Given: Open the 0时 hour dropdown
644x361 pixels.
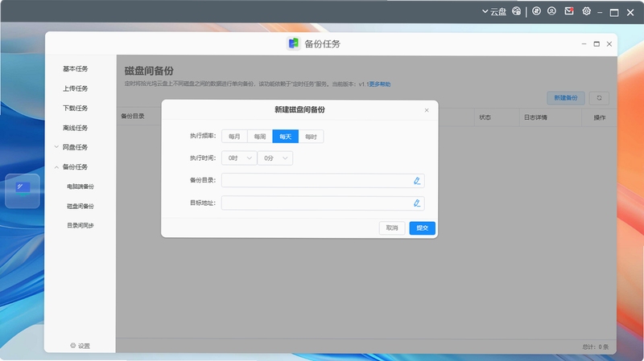Looking at the screenshot, I should (239, 158).
